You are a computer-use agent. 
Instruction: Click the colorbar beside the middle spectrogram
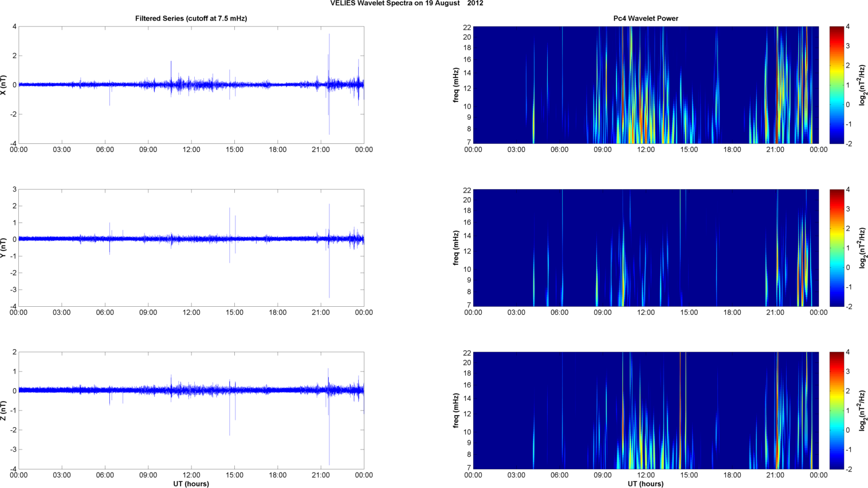[836, 248]
